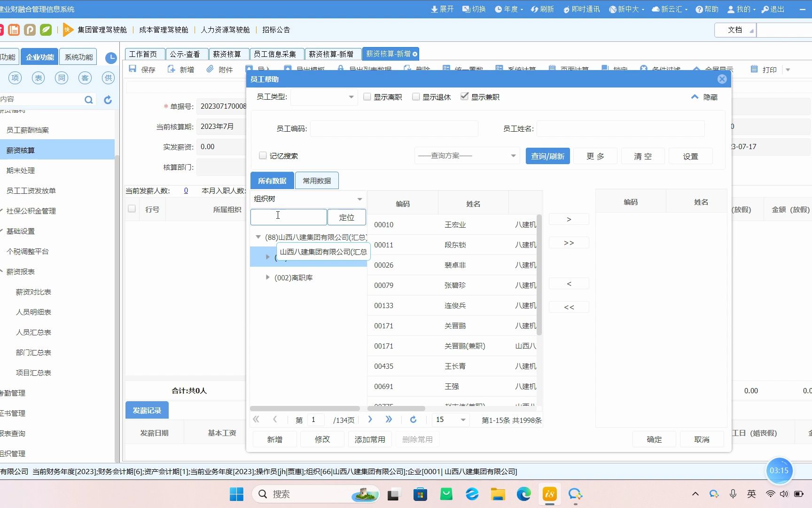
Task: Click the organization tree horizontal scrollbar
Action: [x=305, y=408]
